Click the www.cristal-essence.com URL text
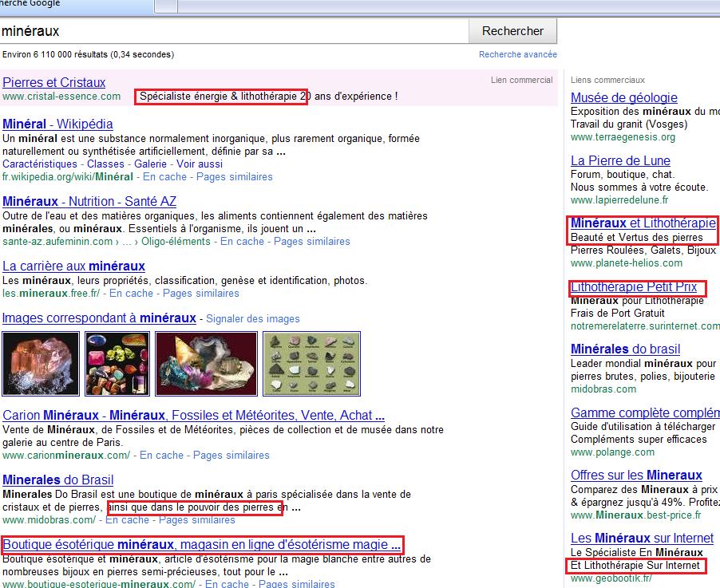This screenshot has width=720, height=588. [61, 97]
